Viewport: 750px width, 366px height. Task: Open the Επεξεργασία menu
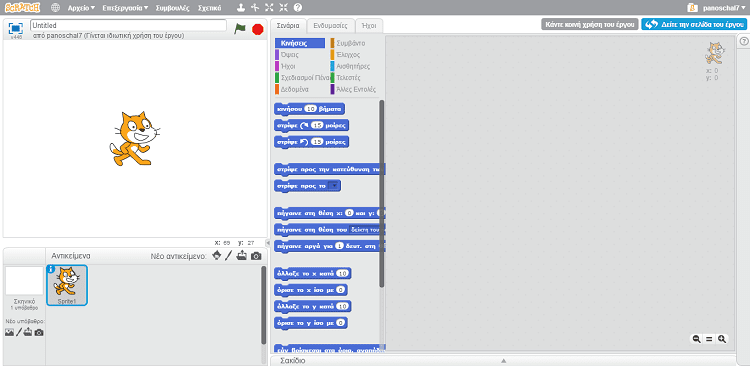(125, 8)
